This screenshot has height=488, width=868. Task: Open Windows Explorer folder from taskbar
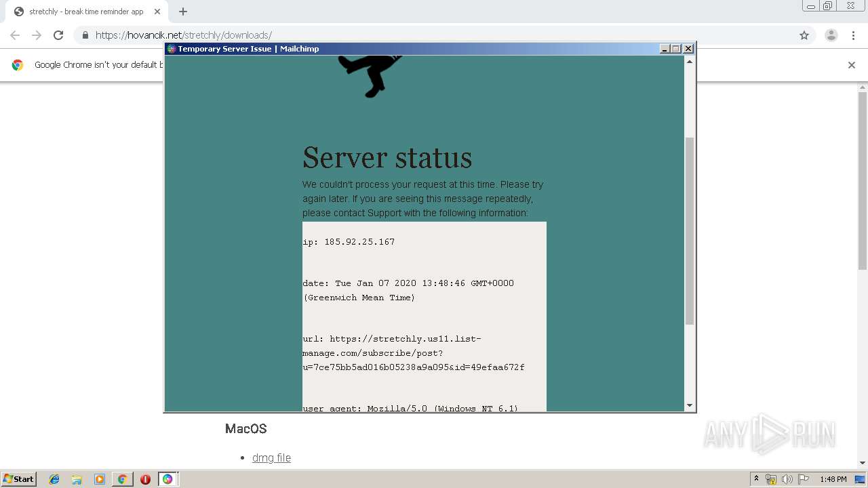coord(77,479)
